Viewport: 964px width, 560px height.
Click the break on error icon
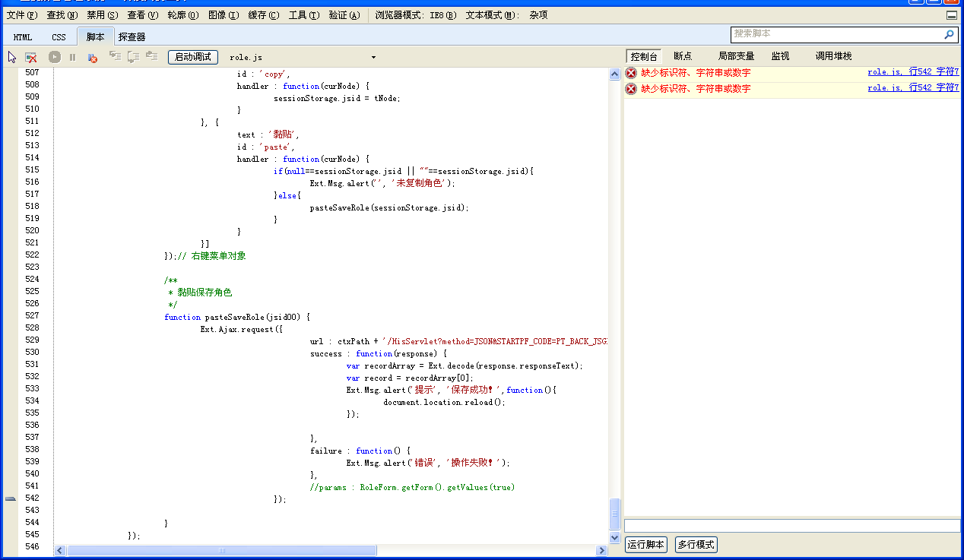click(x=92, y=57)
